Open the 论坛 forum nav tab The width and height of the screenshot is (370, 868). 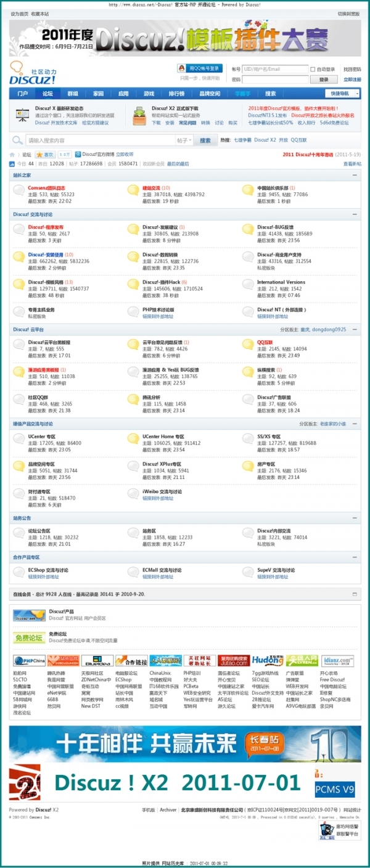tap(47, 94)
